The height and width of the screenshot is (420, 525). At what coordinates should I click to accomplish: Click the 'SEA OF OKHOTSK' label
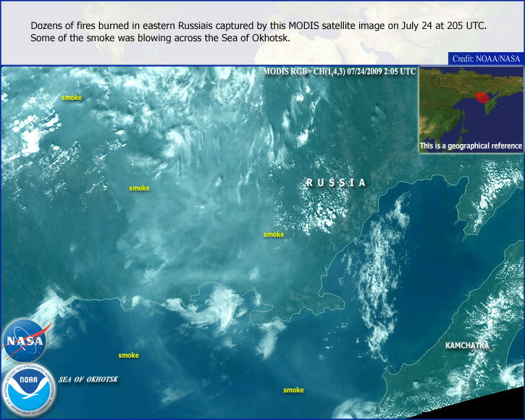point(88,379)
